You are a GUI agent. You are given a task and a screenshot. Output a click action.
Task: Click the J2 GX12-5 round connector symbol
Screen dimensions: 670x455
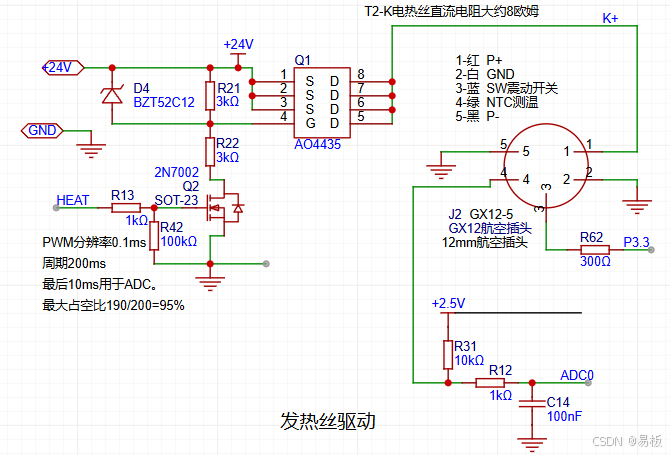(x=546, y=166)
